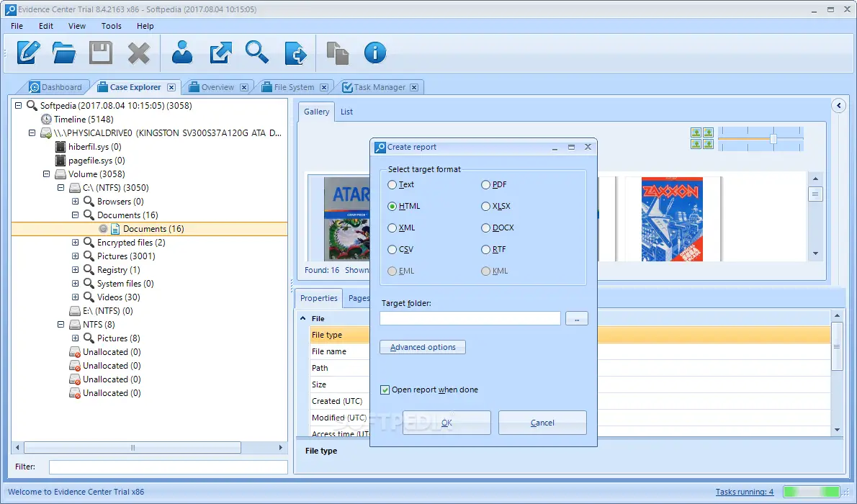Click the E:\ (NTFS) drive icon

(x=75, y=310)
